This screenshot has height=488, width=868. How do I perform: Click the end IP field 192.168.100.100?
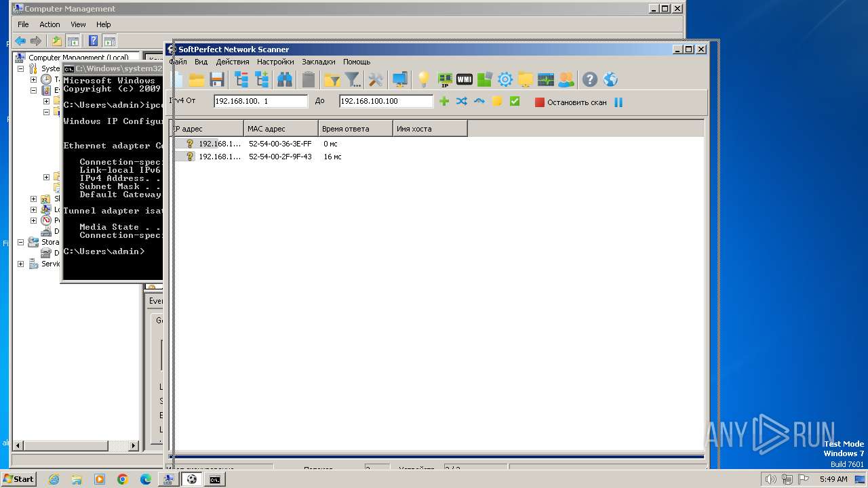tap(387, 101)
